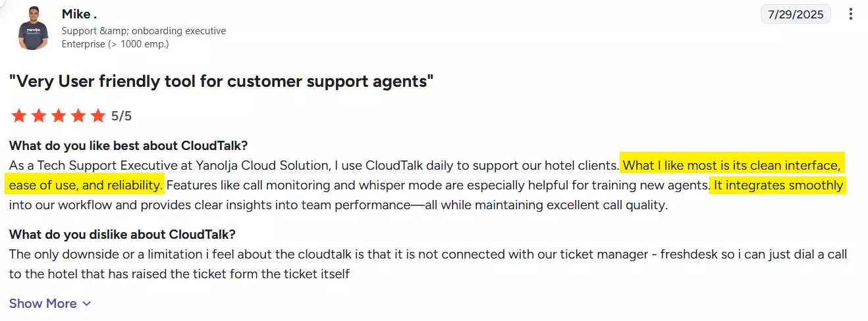This screenshot has height=321, width=868.
Task: Click the third rating star
Action: 58,116
